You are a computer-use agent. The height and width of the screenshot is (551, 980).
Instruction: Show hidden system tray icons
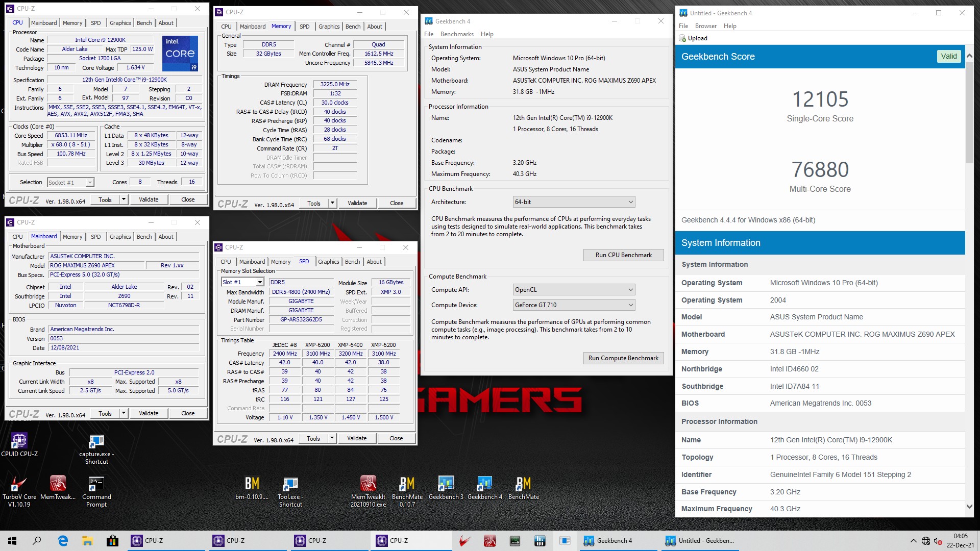point(913,541)
